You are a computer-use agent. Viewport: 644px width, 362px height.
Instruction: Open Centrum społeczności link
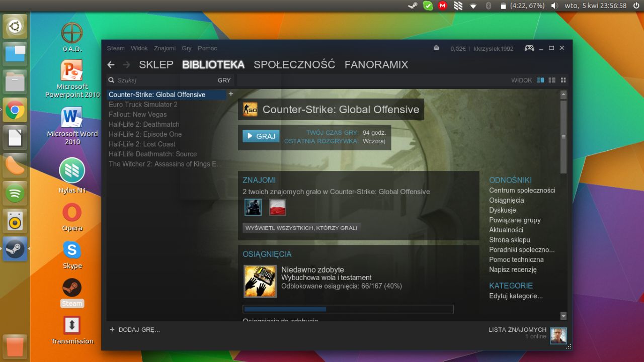point(522,190)
